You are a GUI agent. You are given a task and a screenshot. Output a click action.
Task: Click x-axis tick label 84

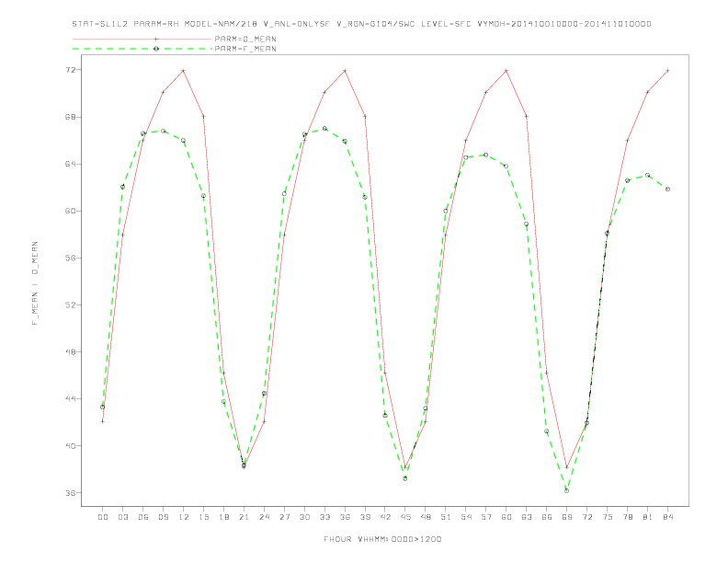pyautogui.click(x=667, y=517)
